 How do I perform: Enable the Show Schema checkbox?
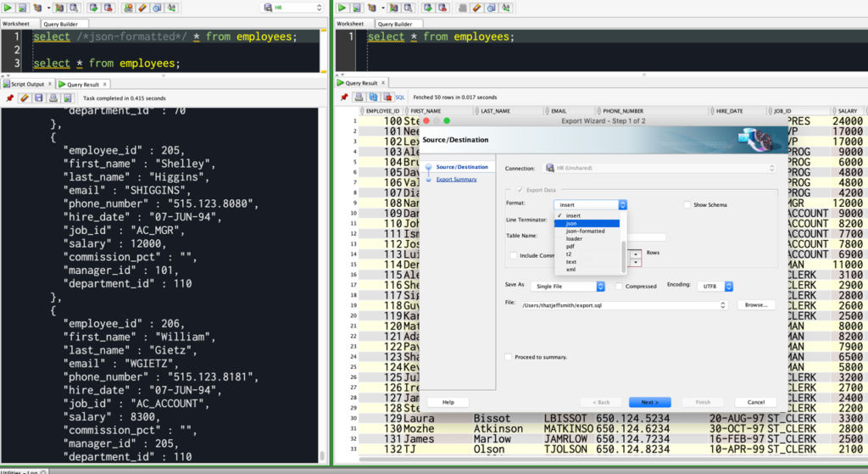(x=687, y=205)
